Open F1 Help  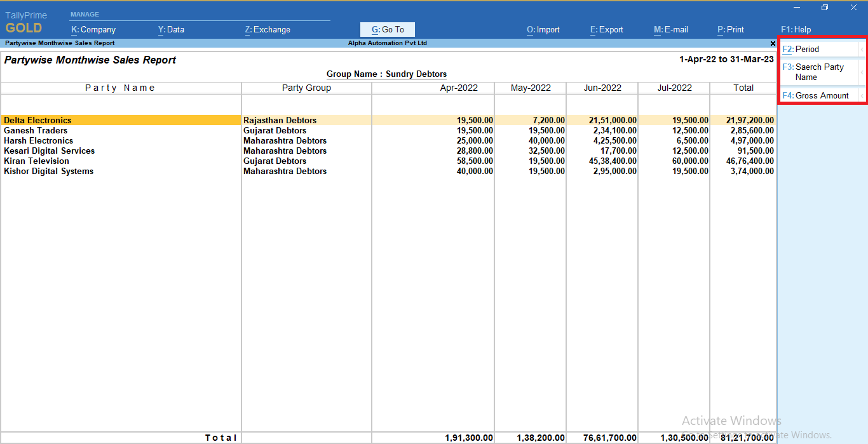(795, 29)
